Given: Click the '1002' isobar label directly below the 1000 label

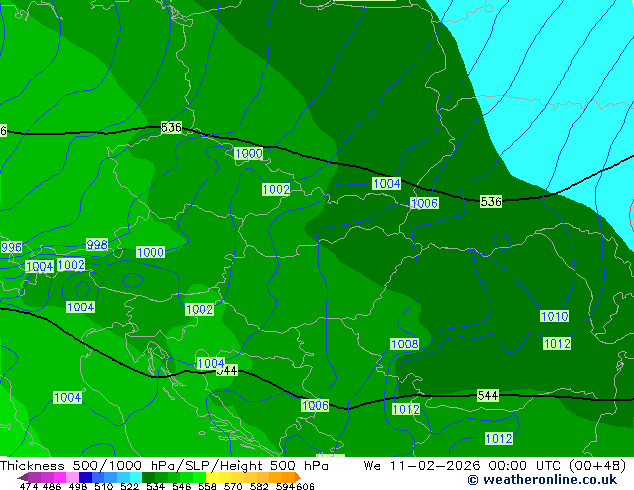Looking at the screenshot, I should point(276,189).
